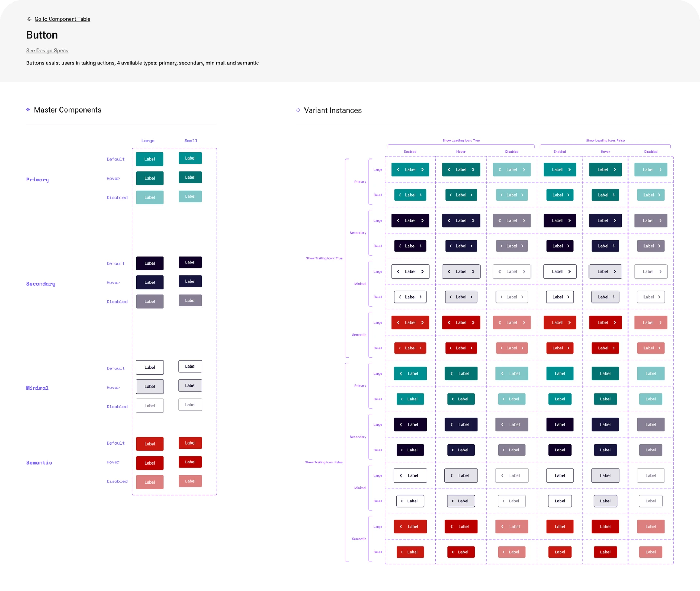Click the Show Leading Icon: True header
Viewport: 700px width, 591px height.
[x=461, y=140]
